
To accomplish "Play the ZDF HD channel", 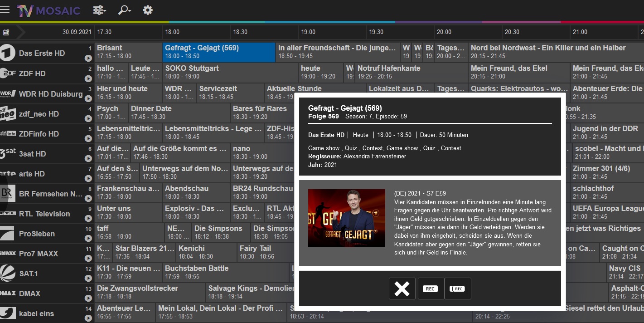I will tap(88, 78).
